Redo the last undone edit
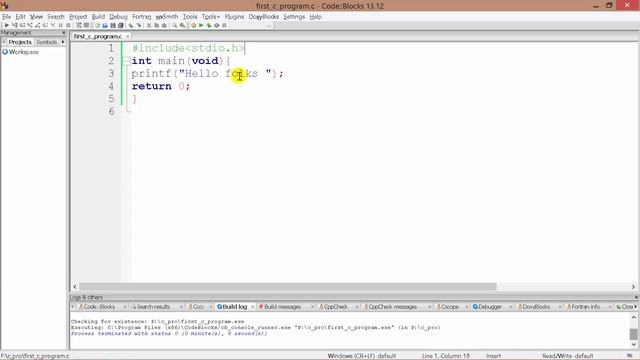 point(139,25)
